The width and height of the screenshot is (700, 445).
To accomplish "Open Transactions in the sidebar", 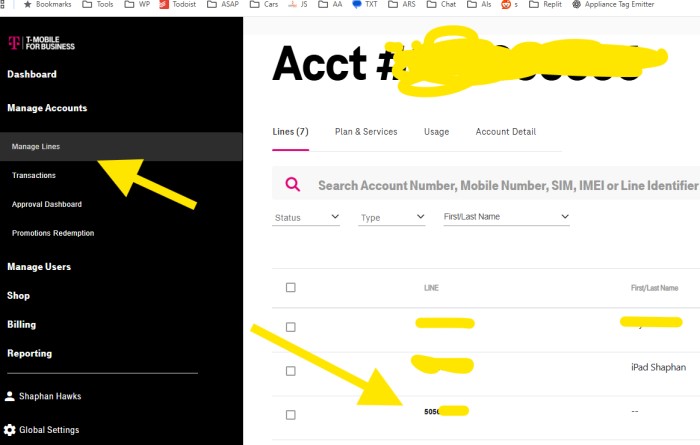I will [x=34, y=175].
